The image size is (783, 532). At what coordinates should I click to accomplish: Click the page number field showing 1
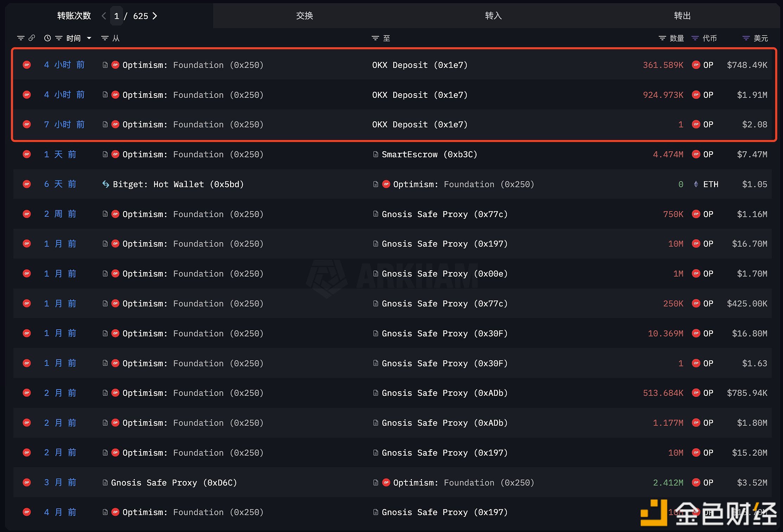click(116, 16)
